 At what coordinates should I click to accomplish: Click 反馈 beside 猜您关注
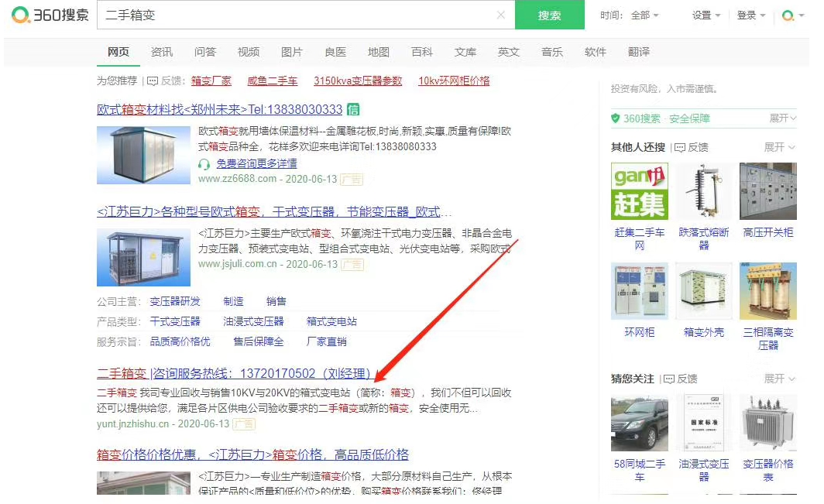click(681, 379)
